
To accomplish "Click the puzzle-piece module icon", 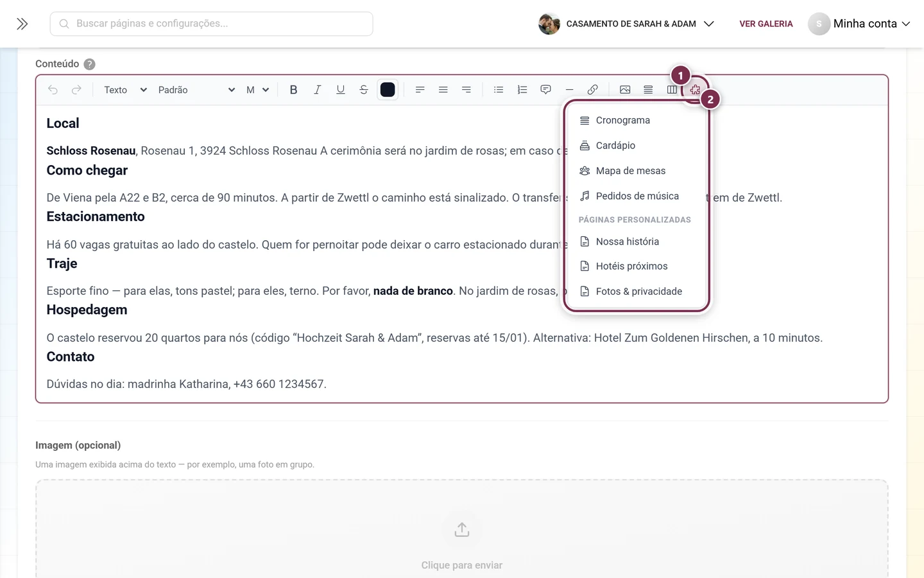I will pos(695,90).
